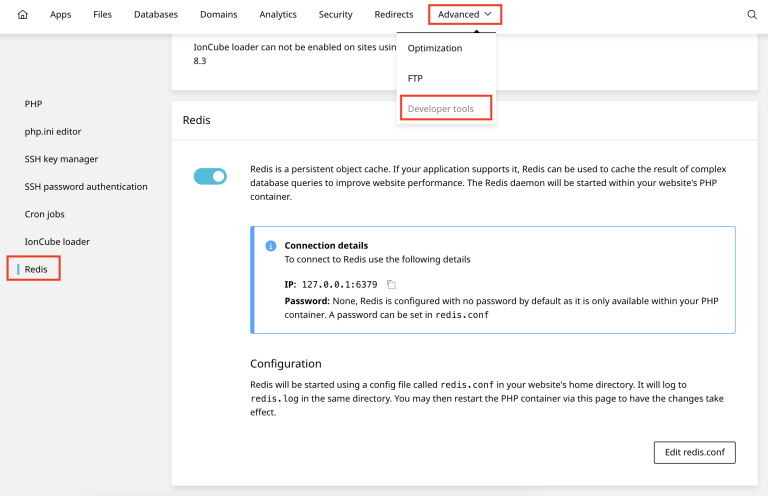Open the Files menu
768x496 pixels.
point(102,15)
